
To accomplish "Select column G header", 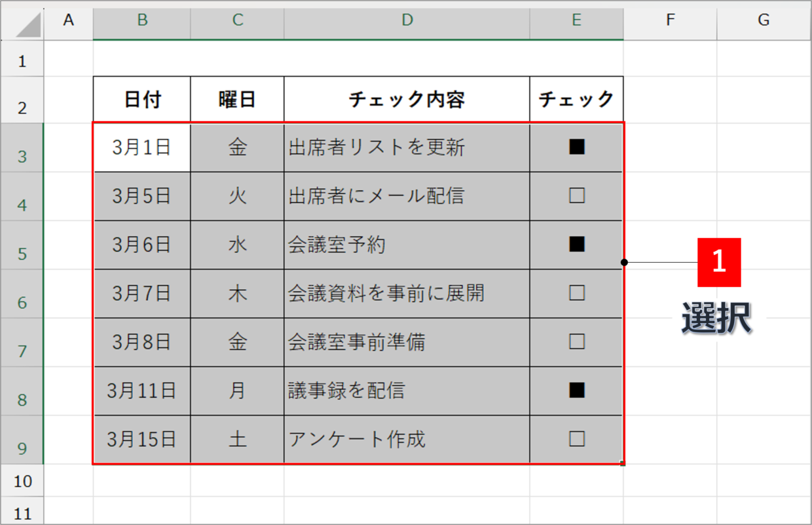I will [x=764, y=22].
